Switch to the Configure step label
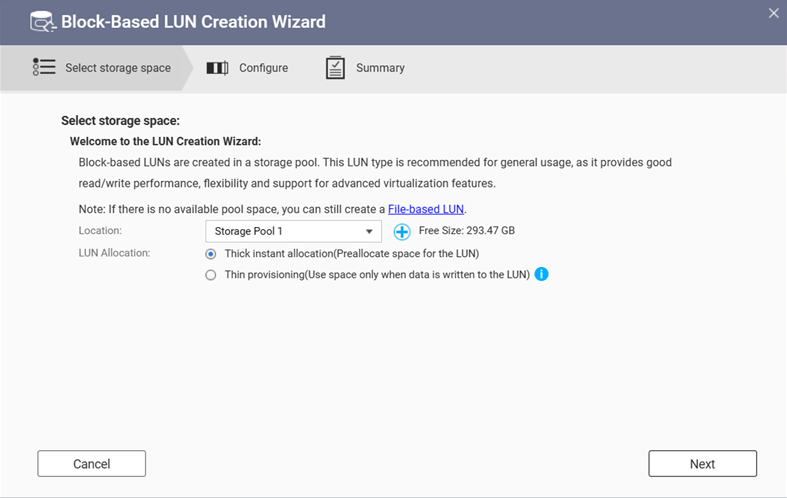This screenshot has height=498, width=787. pos(263,68)
